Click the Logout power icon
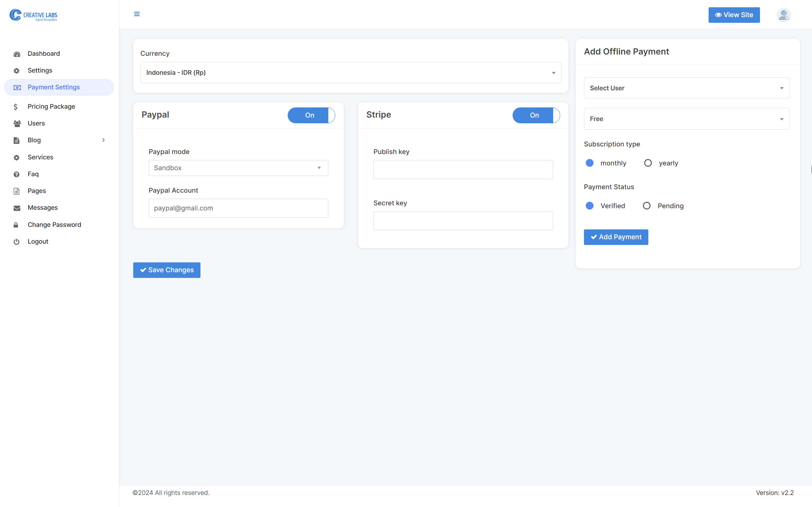Viewport: 812px width, 507px height. [16, 241]
